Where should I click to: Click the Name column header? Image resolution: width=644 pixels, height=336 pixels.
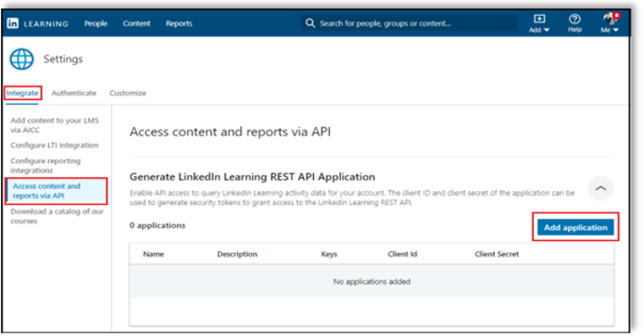coord(154,255)
